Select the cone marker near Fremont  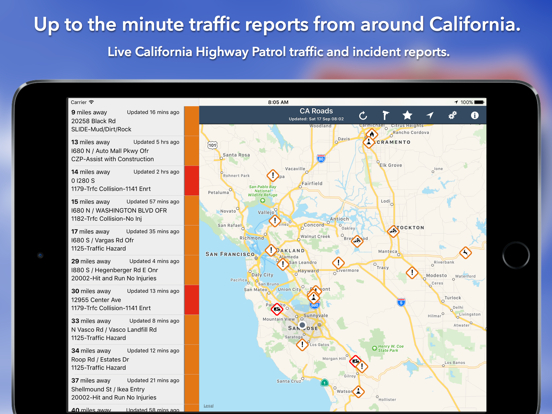[x=313, y=298]
